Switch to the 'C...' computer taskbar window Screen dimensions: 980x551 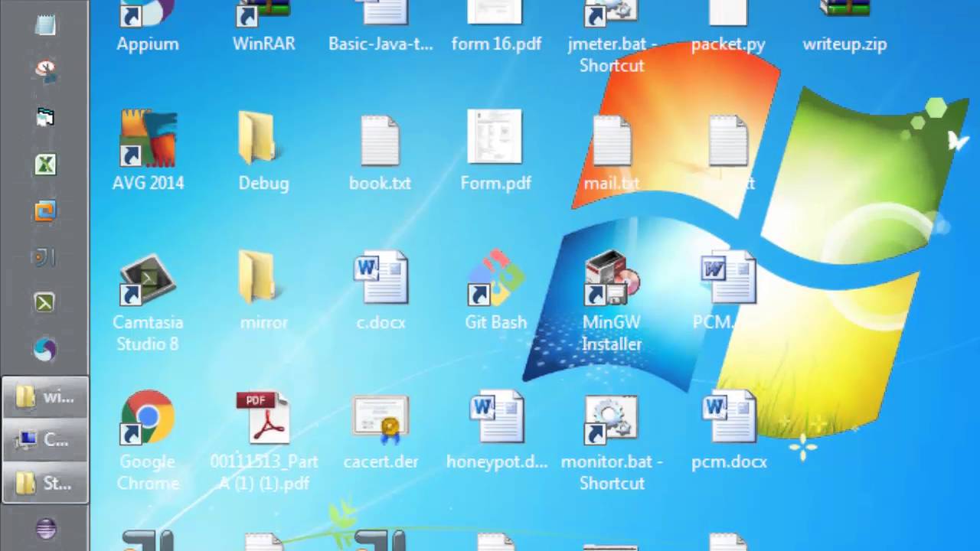[x=45, y=440]
